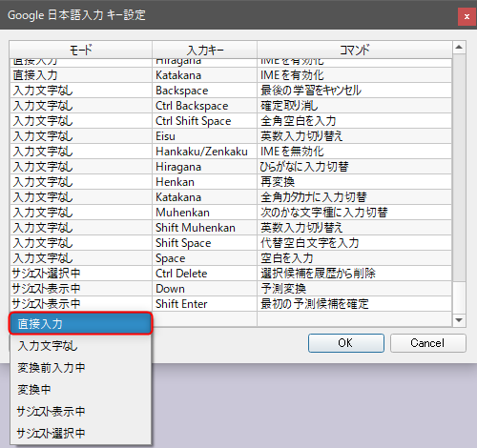The width and height of the screenshot is (477, 448).
Task: Click the scrollbar down arrow
Action: (x=459, y=320)
